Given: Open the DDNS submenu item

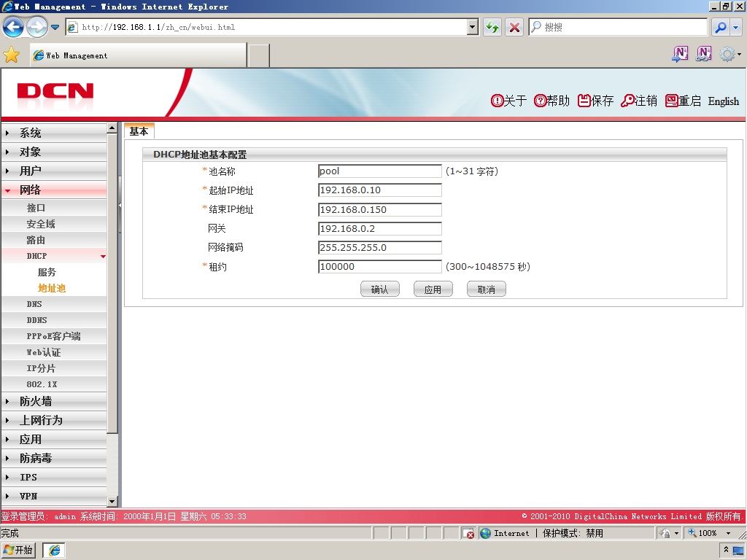Looking at the screenshot, I should click(x=54, y=320).
